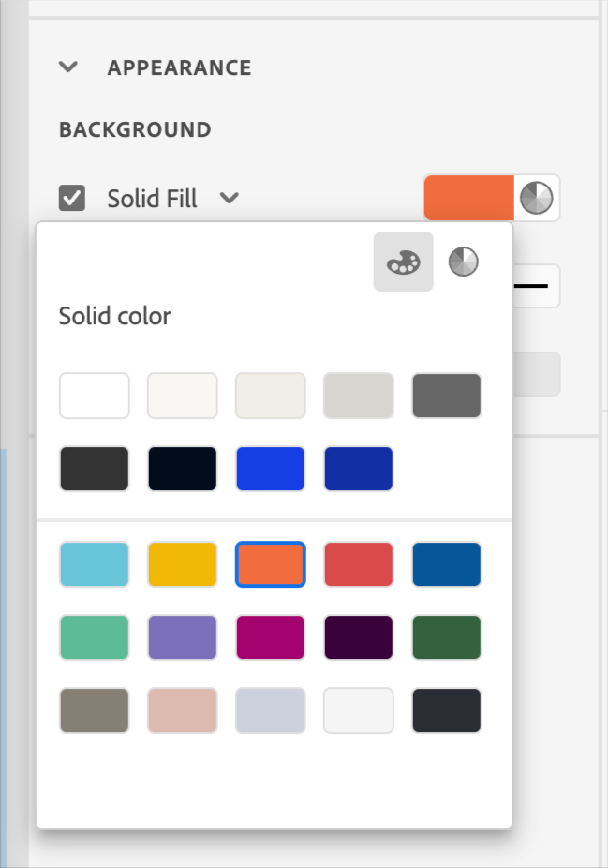The height and width of the screenshot is (868, 608).
Task: Collapse the Appearance section
Action: pyautogui.click(x=67, y=67)
